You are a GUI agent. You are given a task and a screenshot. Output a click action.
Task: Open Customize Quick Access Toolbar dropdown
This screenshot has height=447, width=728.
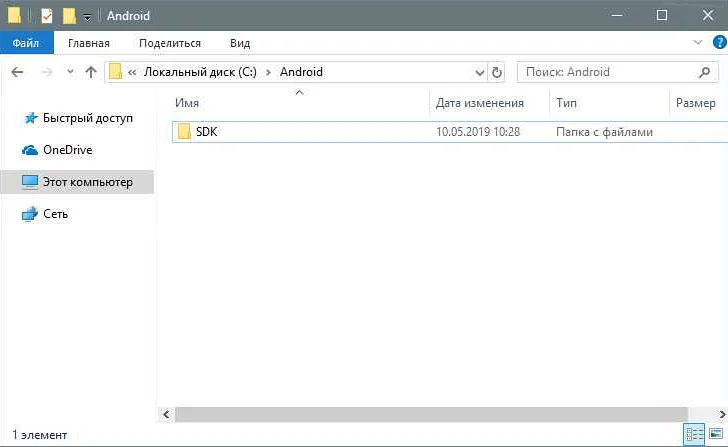pos(87,17)
